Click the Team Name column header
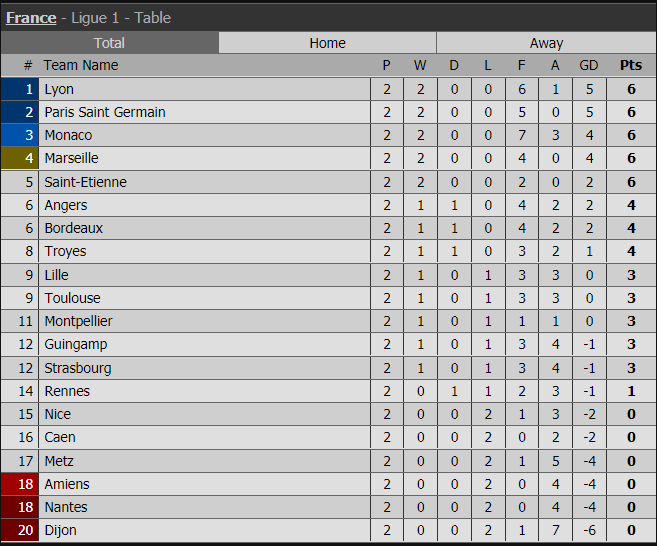The width and height of the screenshot is (657, 546). [x=81, y=65]
